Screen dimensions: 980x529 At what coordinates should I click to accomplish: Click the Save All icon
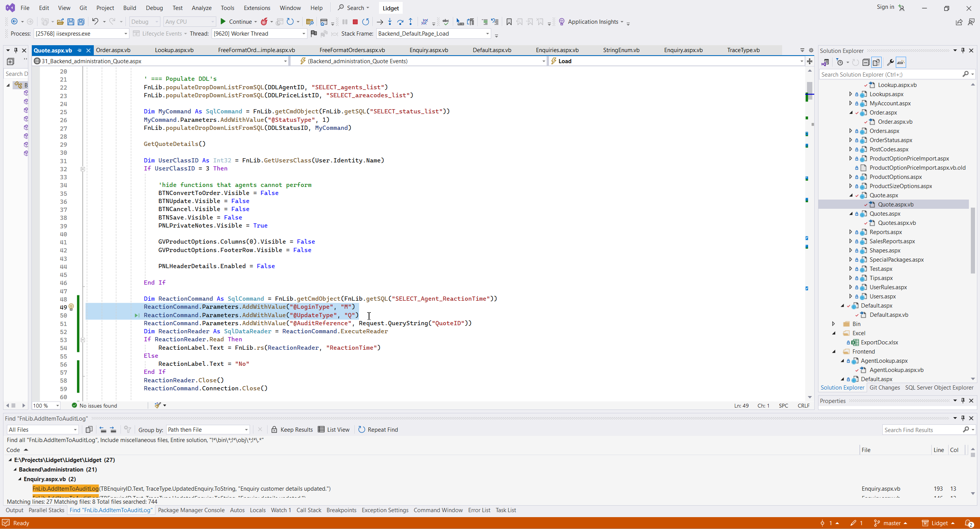81,22
